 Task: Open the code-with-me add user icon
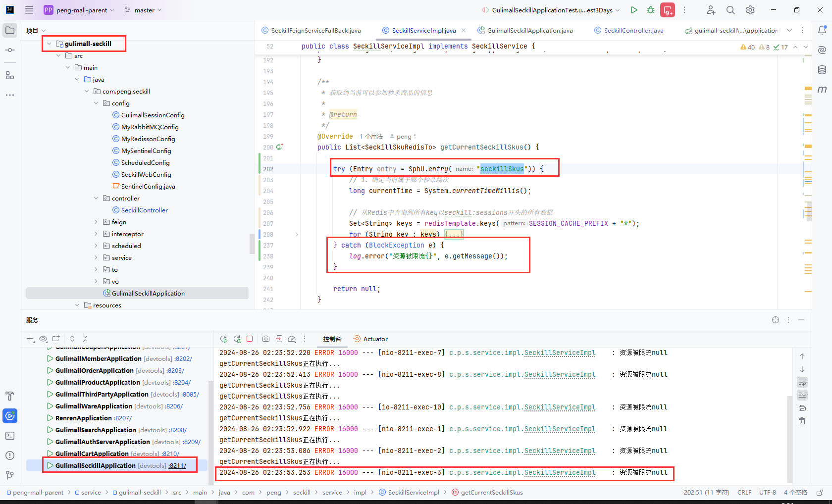tap(711, 10)
